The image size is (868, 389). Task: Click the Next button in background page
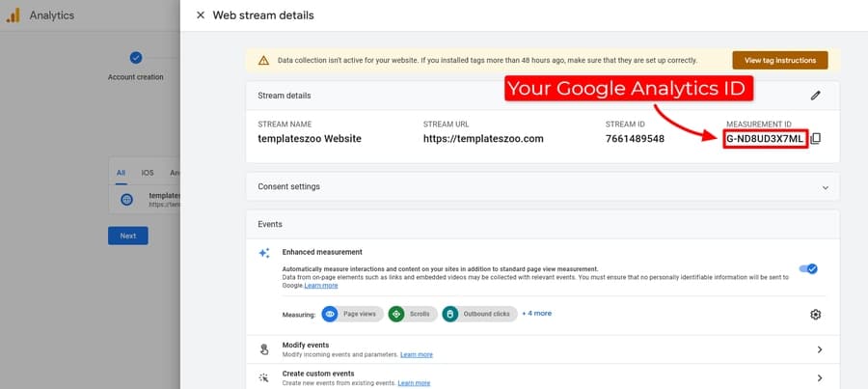pos(128,236)
